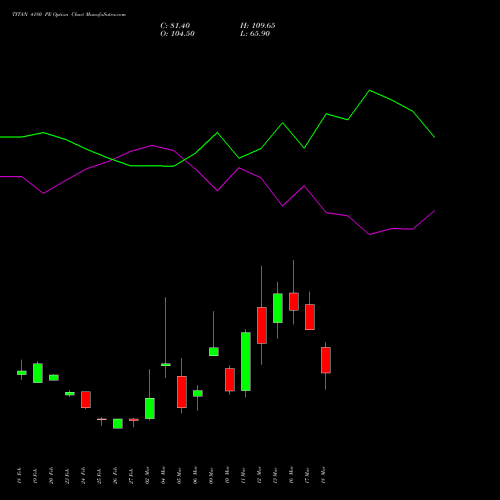
Task: Click the 23 Feb date label
Action: pos(67,476)
